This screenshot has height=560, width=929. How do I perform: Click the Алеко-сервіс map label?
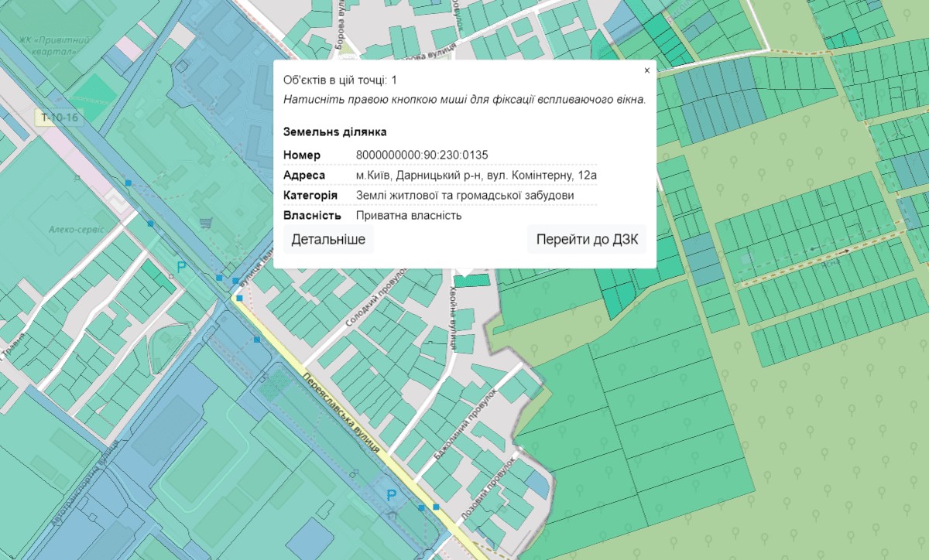(x=69, y=230)
